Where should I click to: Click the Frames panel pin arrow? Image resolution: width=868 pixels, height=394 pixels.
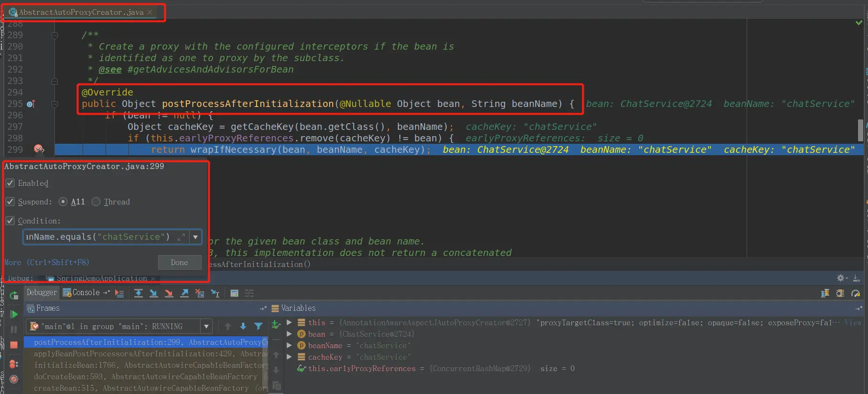[x=263, y=309]
